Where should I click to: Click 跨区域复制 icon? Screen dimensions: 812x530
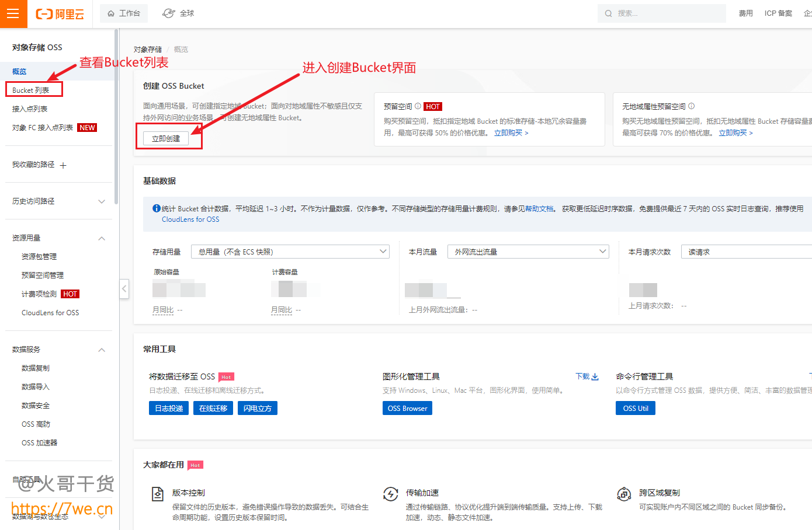[624, 494]
